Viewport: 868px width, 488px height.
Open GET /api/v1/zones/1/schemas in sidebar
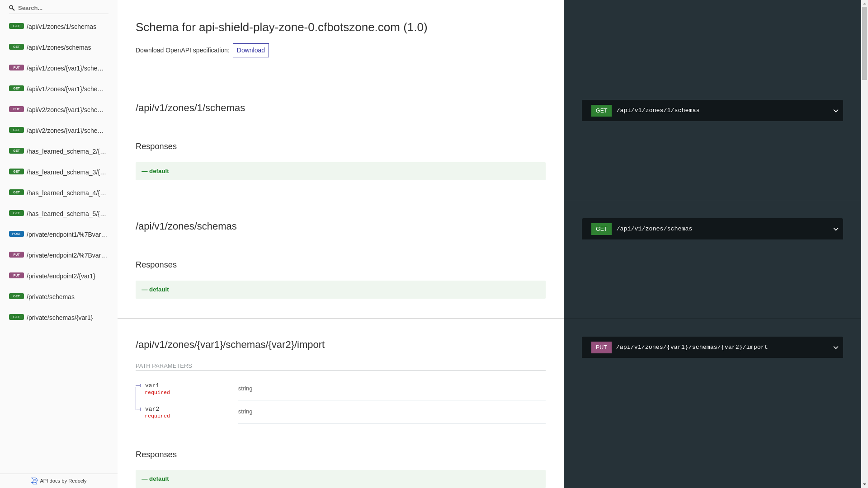pos(59,27)
